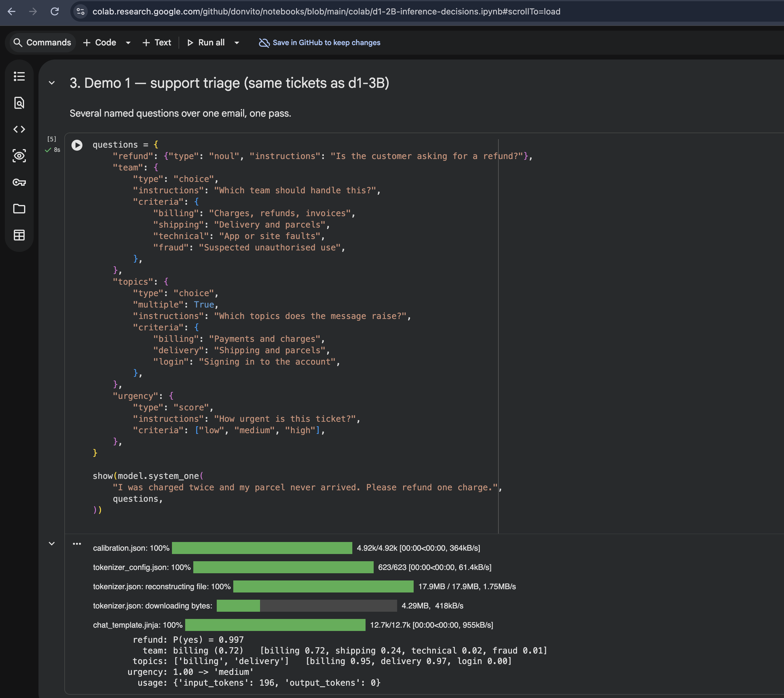Open the variable inspector eye icon

pos(19,156)
